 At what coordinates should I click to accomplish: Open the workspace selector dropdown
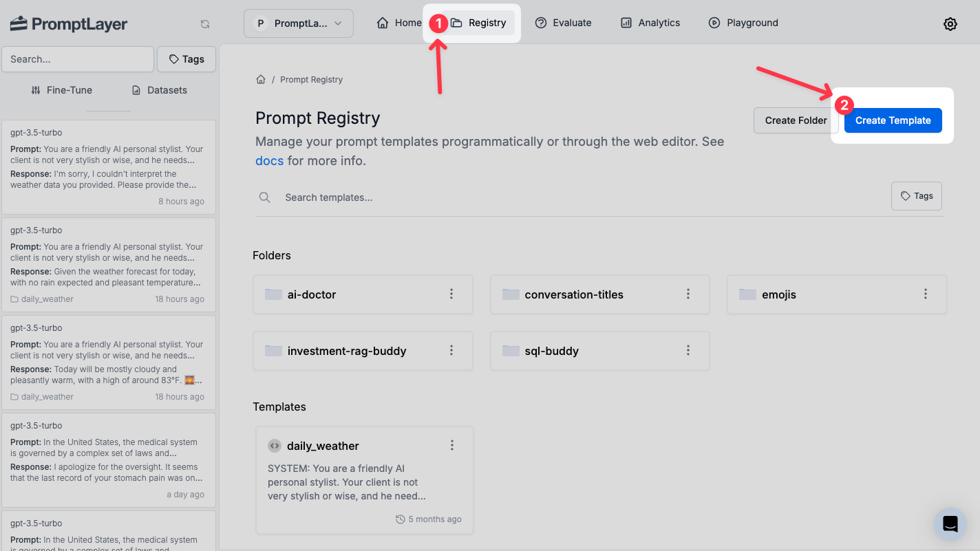point(298,23)
